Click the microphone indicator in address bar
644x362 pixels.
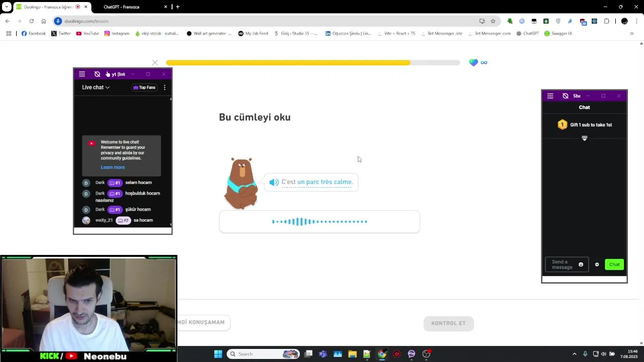tap(58, 21)
